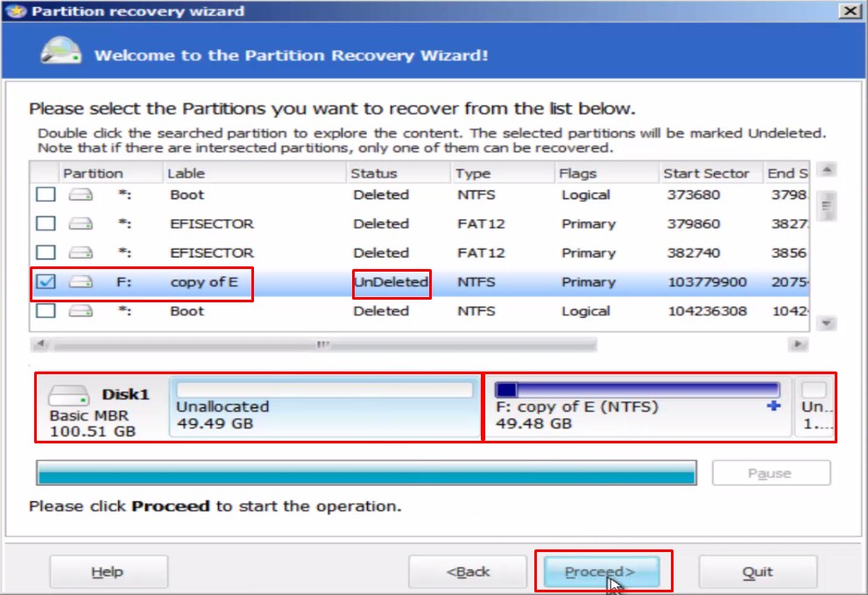Uncheck the F: copy of E checkbox
Image resolution: width=868 pixels, height=595 pixels.
click(46, 282)
